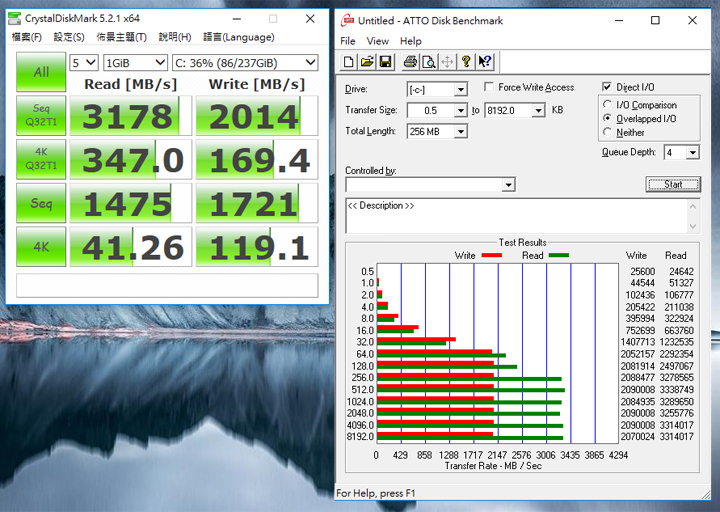The image size is (720, 512).
Task: Open the test count dropdown showing 5
Action: (x=84, y=63)
